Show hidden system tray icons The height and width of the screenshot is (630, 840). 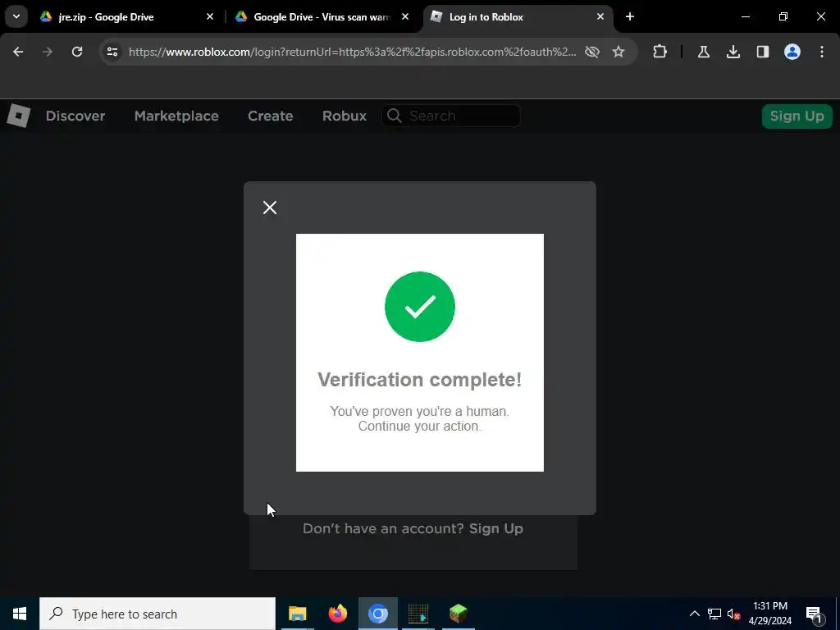pyautogui.click(x=694, y=614)
